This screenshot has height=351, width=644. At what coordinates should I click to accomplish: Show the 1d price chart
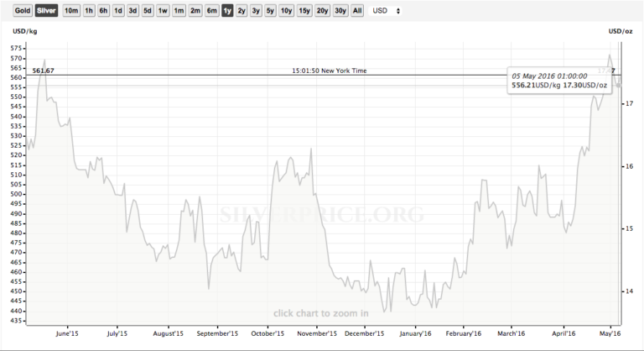(x=118, y=11)
